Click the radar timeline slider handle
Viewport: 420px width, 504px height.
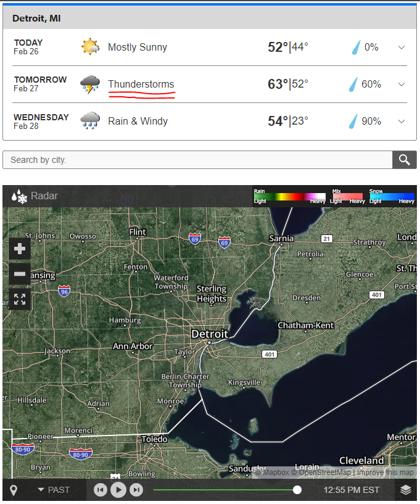(297, 490)
